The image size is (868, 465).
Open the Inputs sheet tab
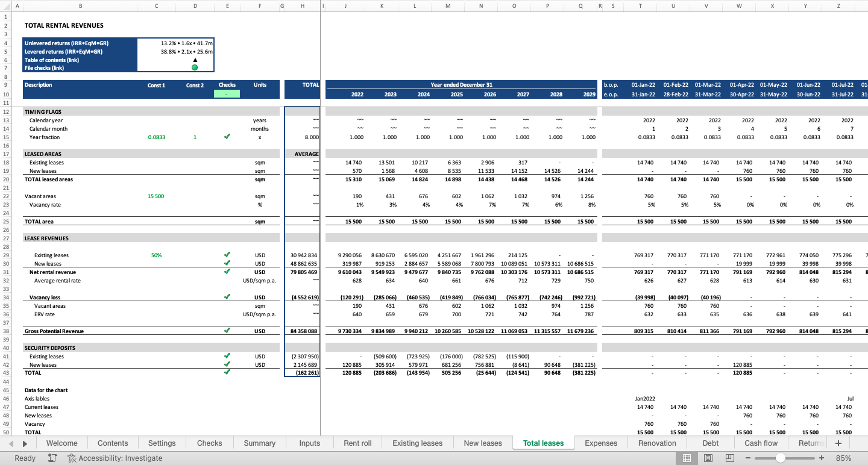coord(310,443)
